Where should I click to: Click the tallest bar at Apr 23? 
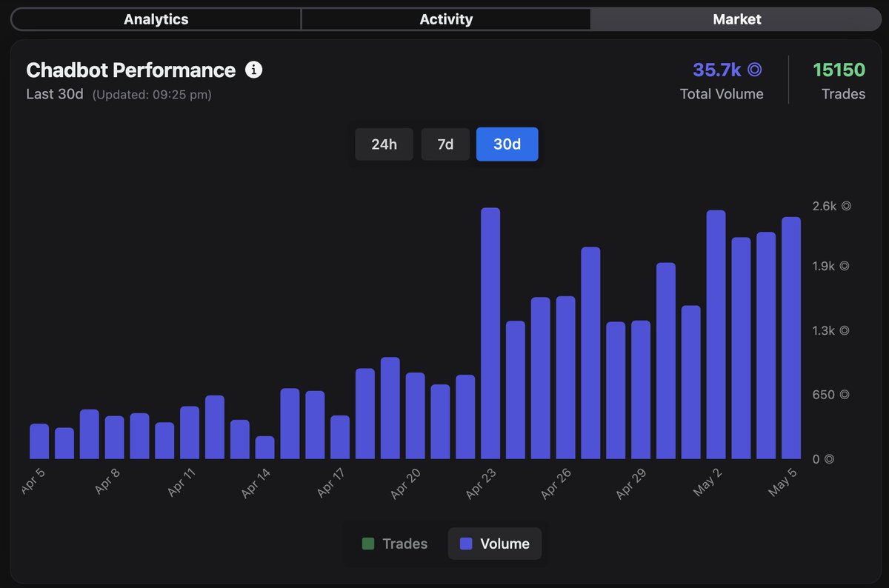(x=490, y=333)
